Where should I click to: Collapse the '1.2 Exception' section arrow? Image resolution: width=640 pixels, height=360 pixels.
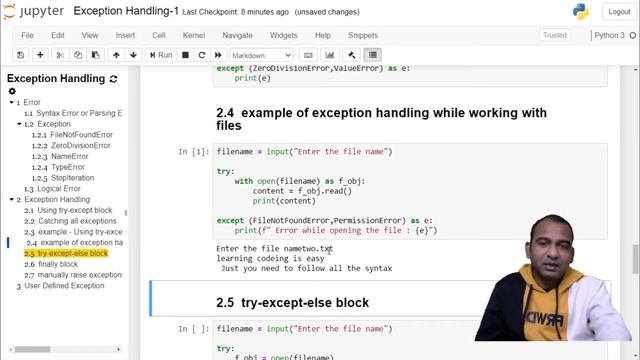19,124
